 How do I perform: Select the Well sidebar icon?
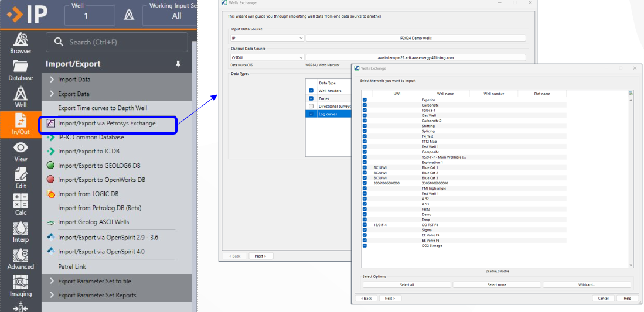point(21,97)
